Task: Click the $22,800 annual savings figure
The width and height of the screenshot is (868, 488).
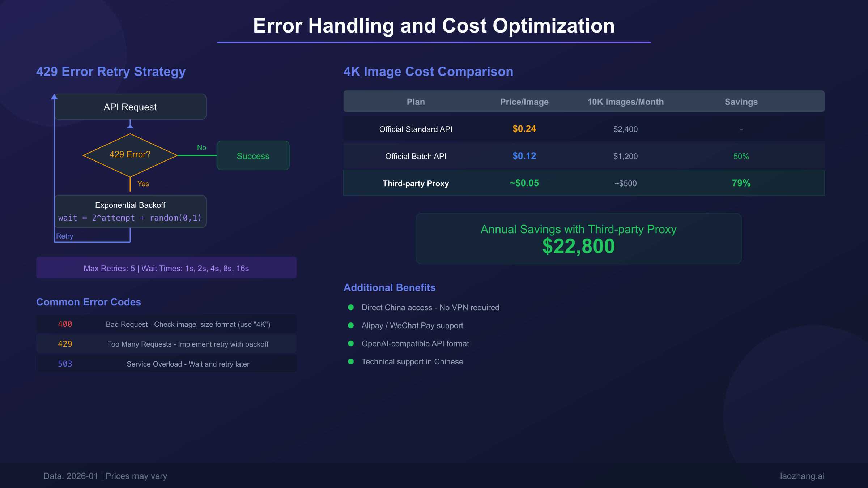Action: 578,247
